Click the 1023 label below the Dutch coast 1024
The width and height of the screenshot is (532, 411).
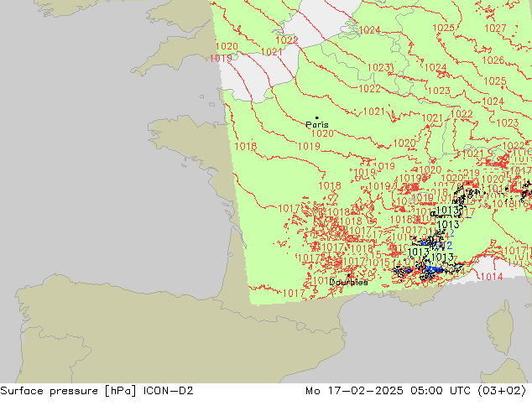(x=378, y=67)
